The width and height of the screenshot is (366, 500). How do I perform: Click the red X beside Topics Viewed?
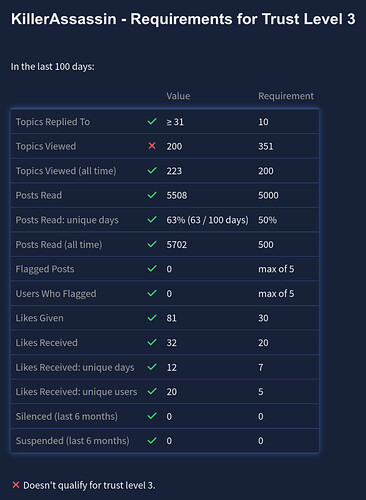pos(152,146)
